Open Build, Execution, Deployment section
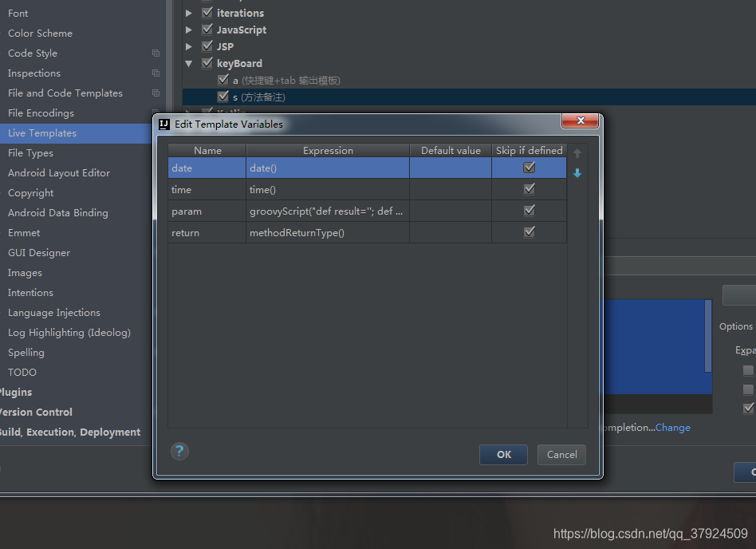The height and width of the screenshot is (549, 756). coord(70,432)
